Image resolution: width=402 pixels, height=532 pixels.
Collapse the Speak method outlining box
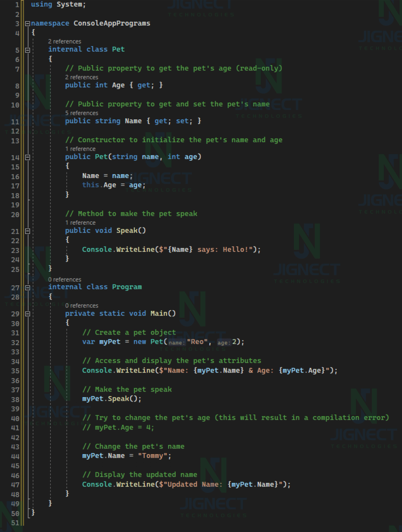pos(28,231)
